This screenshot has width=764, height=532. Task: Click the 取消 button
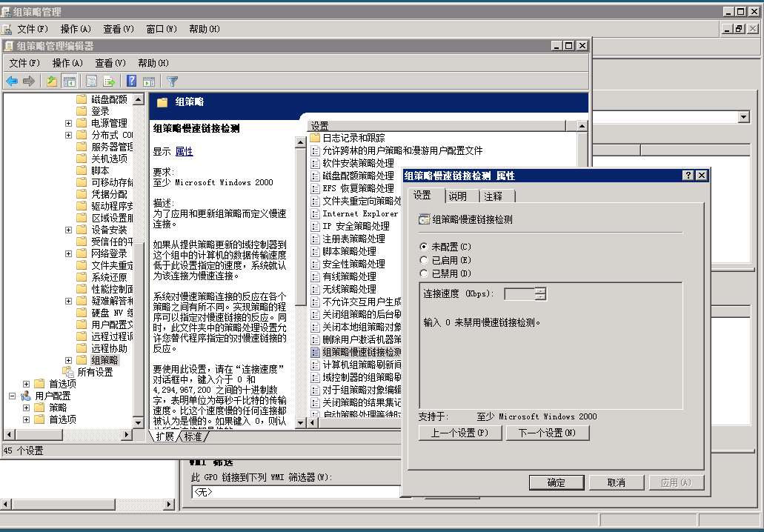[617, 482]
